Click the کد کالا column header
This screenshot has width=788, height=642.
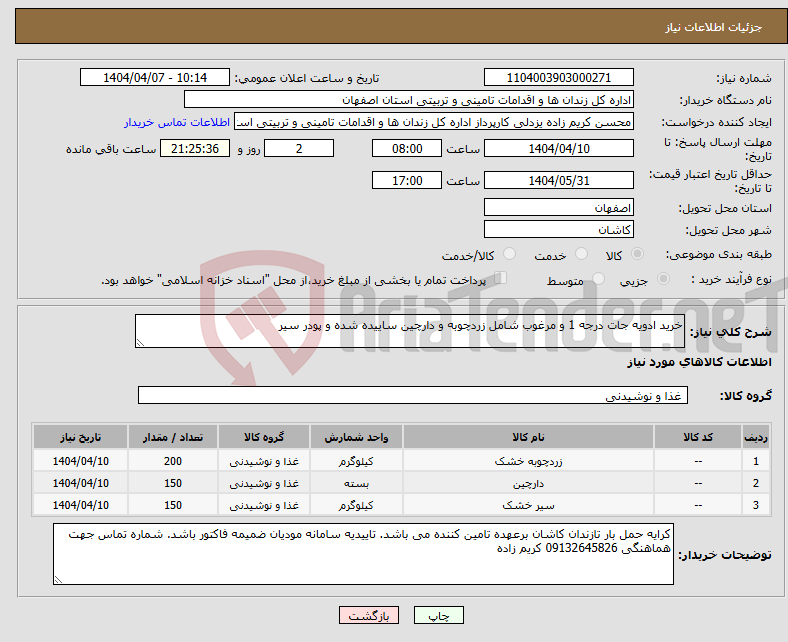698,437
